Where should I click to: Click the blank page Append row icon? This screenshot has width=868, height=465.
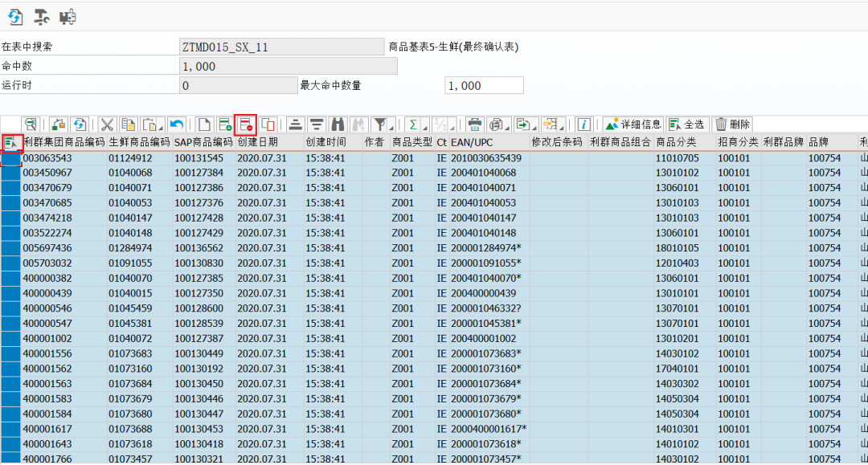[203, 124]
